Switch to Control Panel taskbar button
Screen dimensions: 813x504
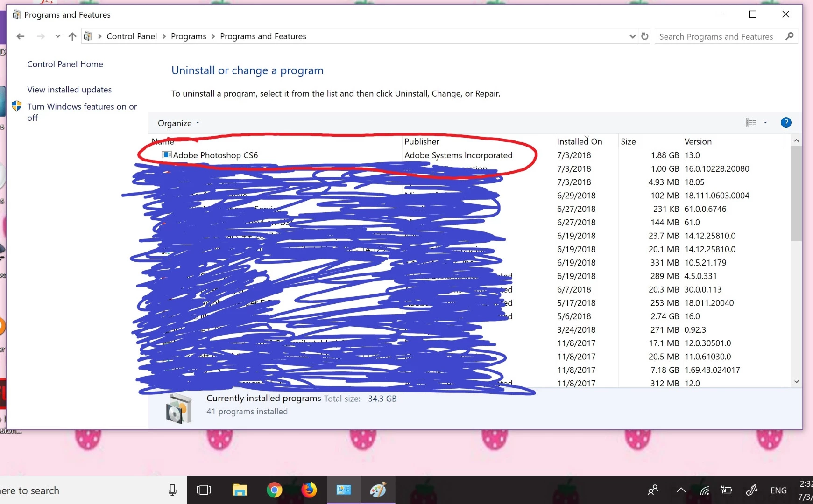pyautogui.click(x=343, y=490)
